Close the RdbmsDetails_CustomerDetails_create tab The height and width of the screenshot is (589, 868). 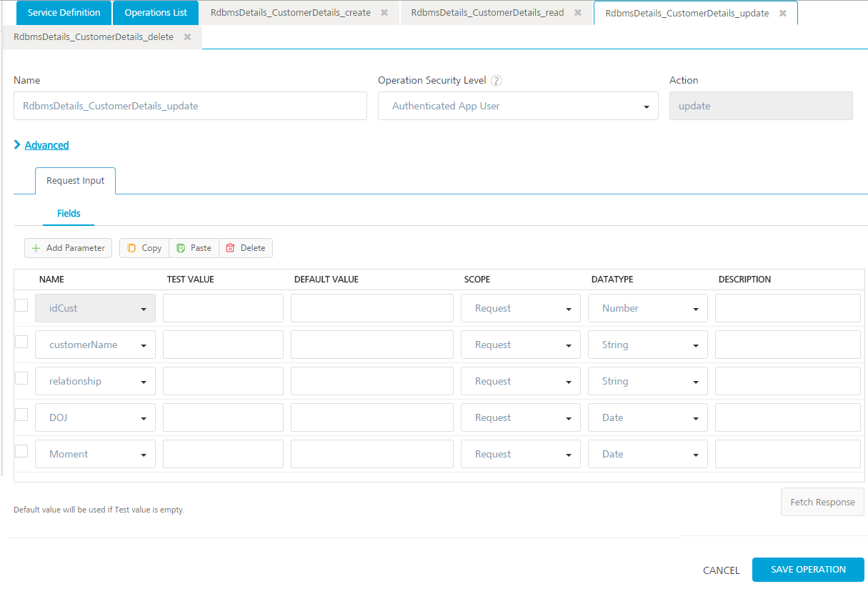(x=384, y=12)
